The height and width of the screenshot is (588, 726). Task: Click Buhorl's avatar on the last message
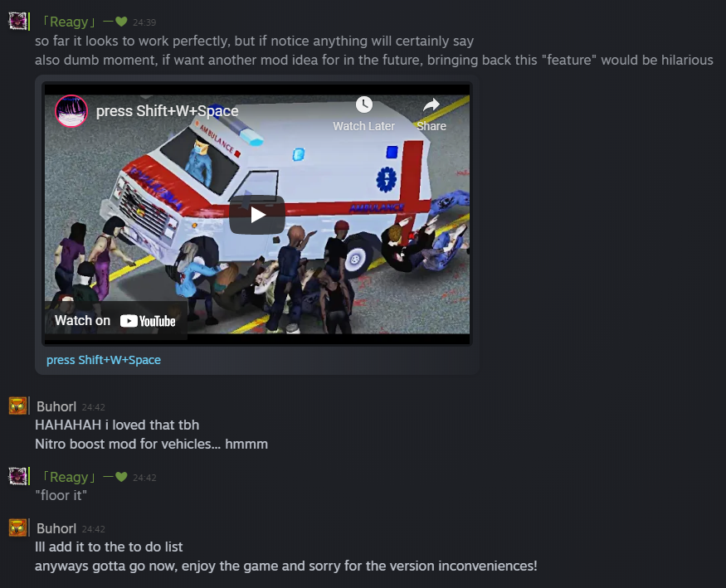pos(18,527)
